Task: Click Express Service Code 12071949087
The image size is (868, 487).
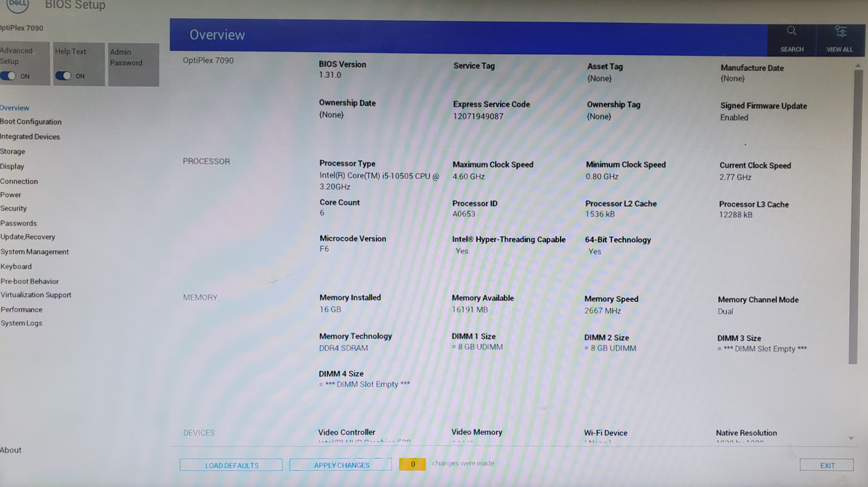Action: (x=479, y=116)
